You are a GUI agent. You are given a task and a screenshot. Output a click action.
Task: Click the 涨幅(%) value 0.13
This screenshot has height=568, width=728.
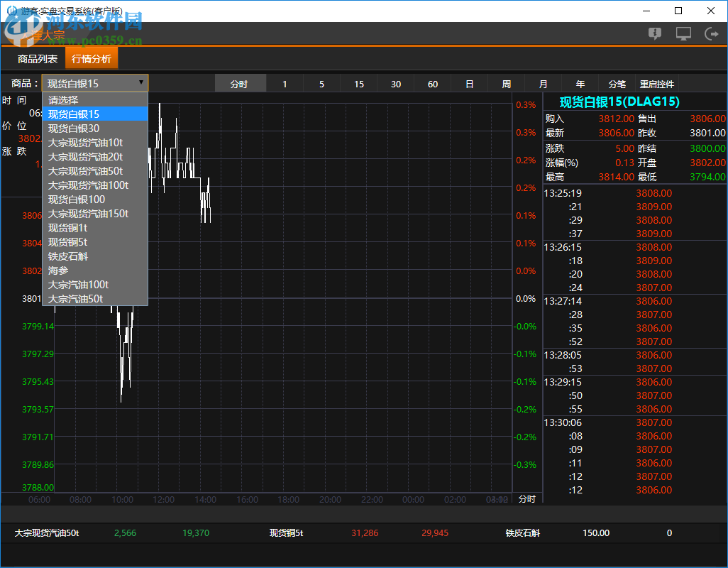tap(624, 163)
